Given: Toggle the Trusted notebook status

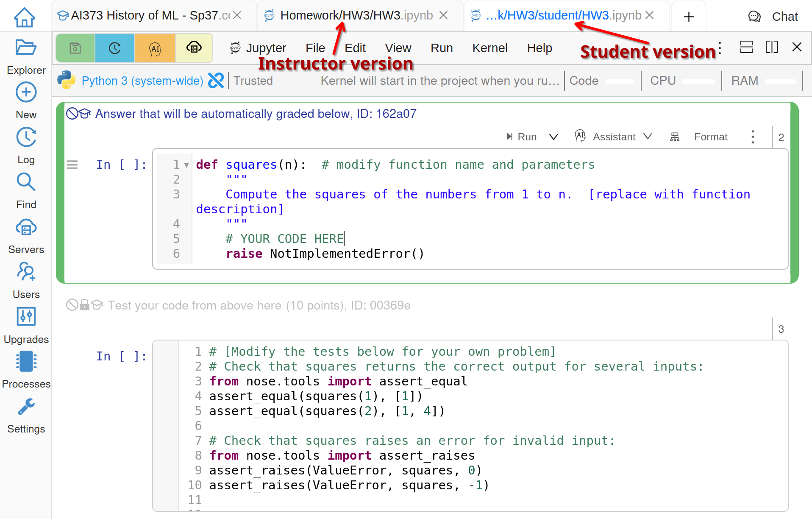Looking at the screenshot, I should 253,81.
